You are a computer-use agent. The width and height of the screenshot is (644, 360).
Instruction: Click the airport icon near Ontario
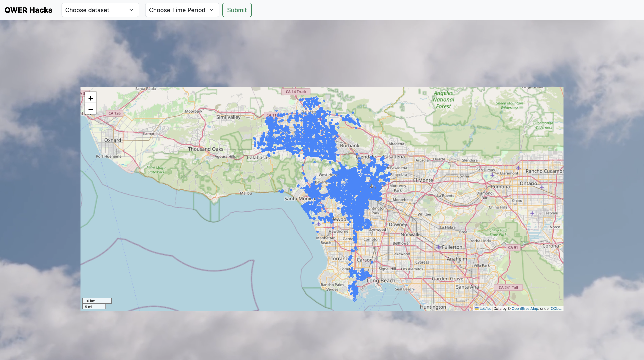tap(542, 187)
